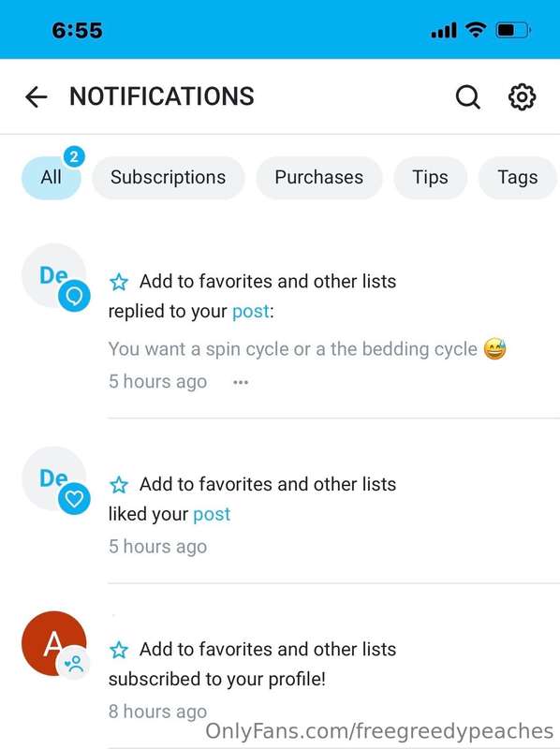Tap favorites star on the reply notification
Viewport: 560px width, 749px height.
tap(119, 282)
